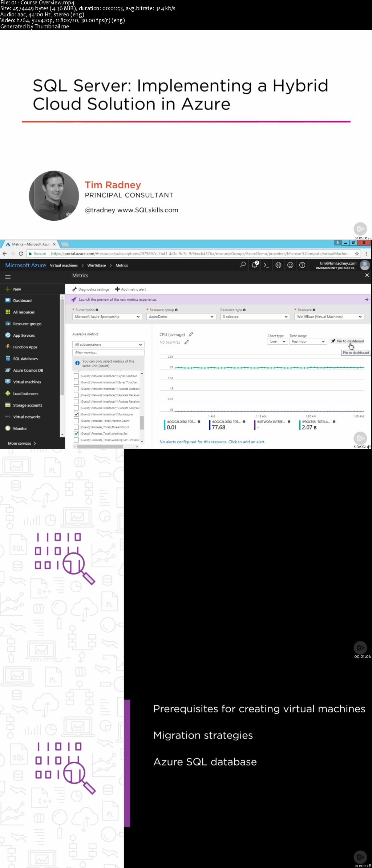Open the Azure notifications bell
The height and width of the screenshot is (868, 372).
(x=255, y=265)
